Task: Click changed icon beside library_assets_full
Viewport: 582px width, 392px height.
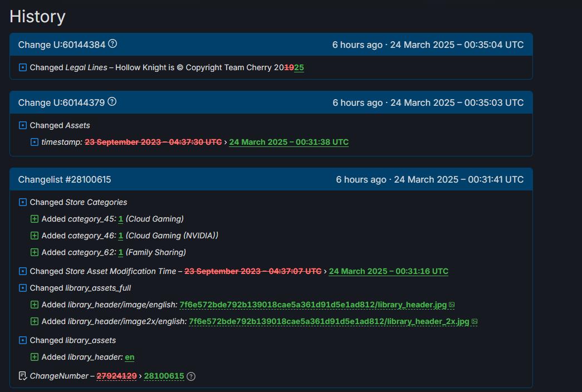Action: (23, 288)
